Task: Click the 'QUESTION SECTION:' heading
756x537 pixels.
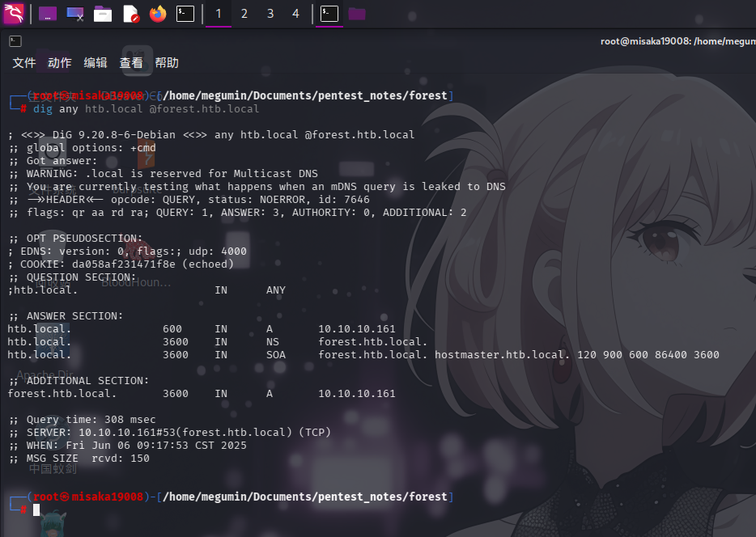Action: point(72,277)
